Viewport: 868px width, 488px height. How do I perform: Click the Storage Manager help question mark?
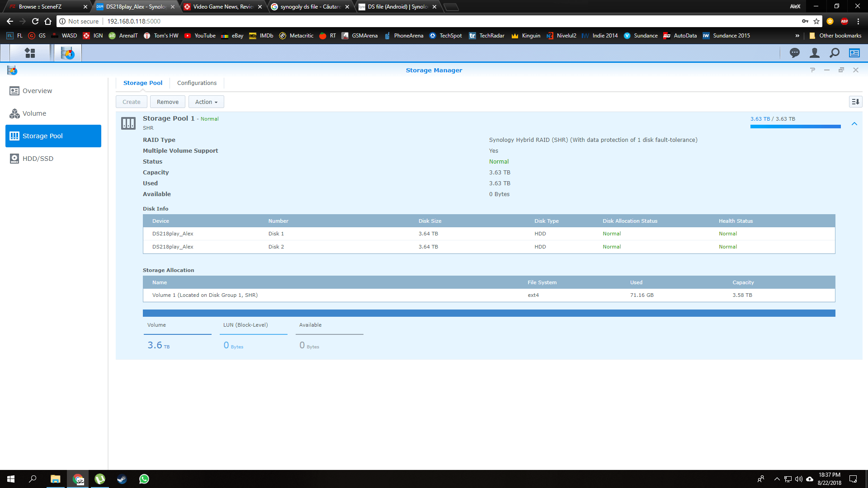click(812, 70)
